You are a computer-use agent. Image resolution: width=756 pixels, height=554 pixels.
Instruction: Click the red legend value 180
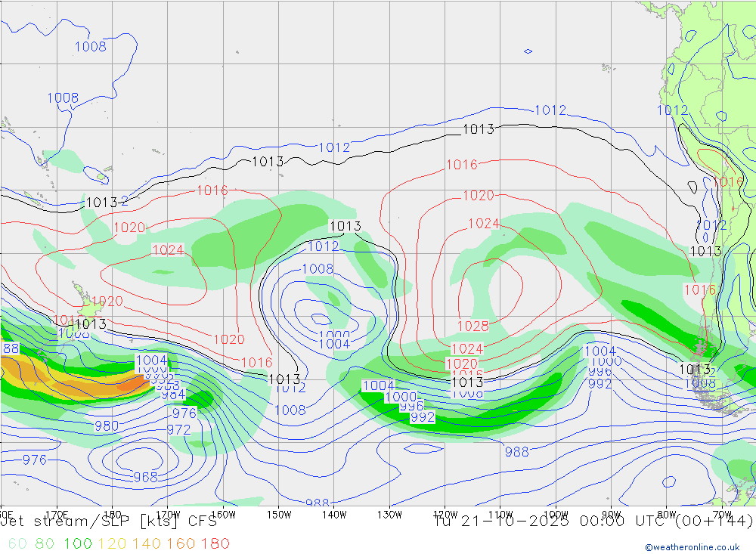pos(215,544)
